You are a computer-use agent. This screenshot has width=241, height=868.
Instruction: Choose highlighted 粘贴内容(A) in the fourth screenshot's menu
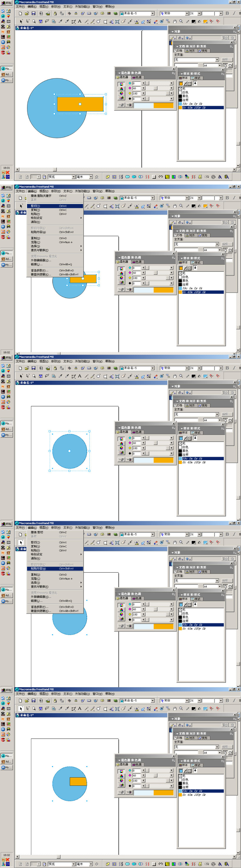pos(55,569)
